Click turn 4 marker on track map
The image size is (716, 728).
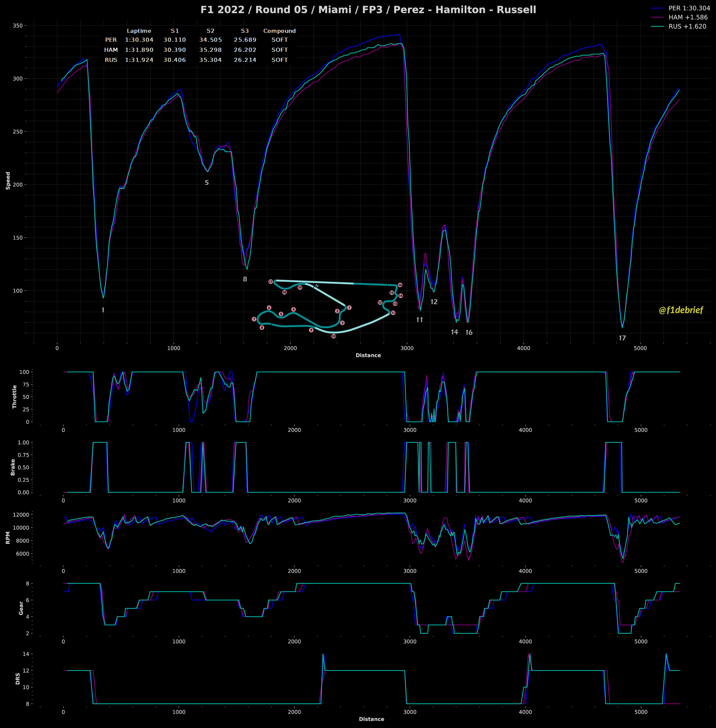point(293,309)
